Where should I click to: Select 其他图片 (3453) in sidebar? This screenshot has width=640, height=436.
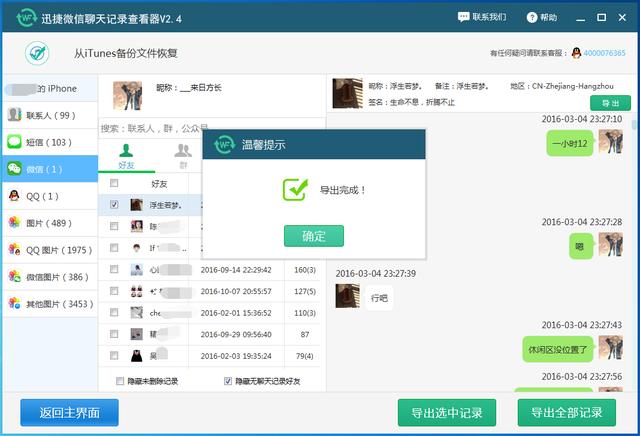click(50, 304)
